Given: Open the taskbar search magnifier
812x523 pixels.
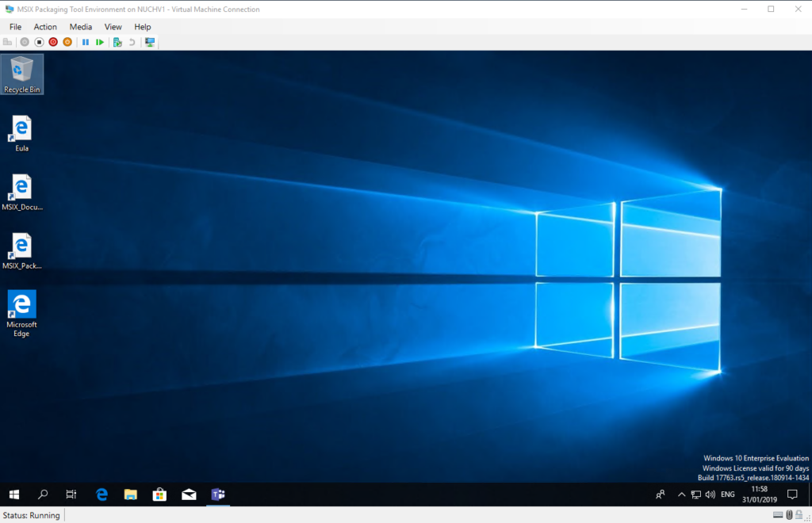Looking at the screenshot, I should [x=43, y=494].
